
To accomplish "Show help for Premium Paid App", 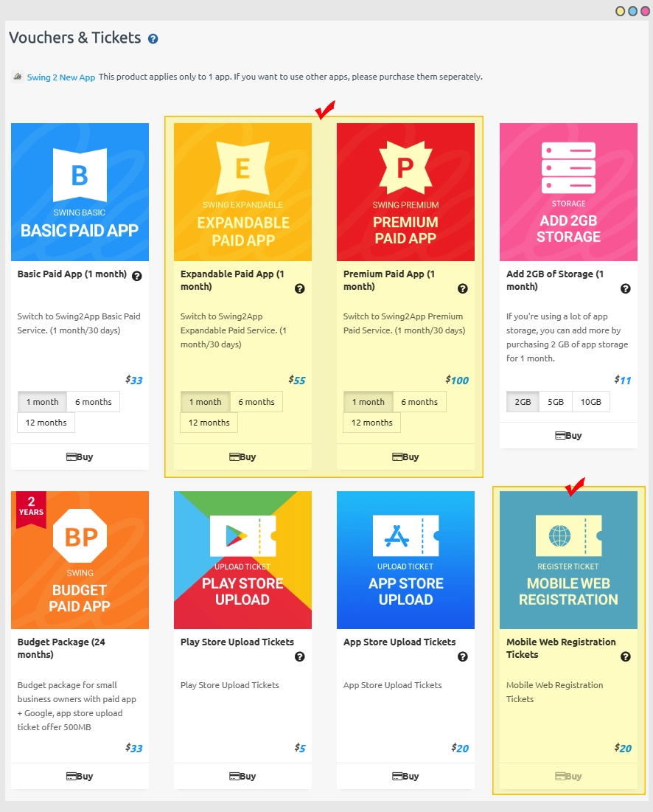I will click(463, 289).
